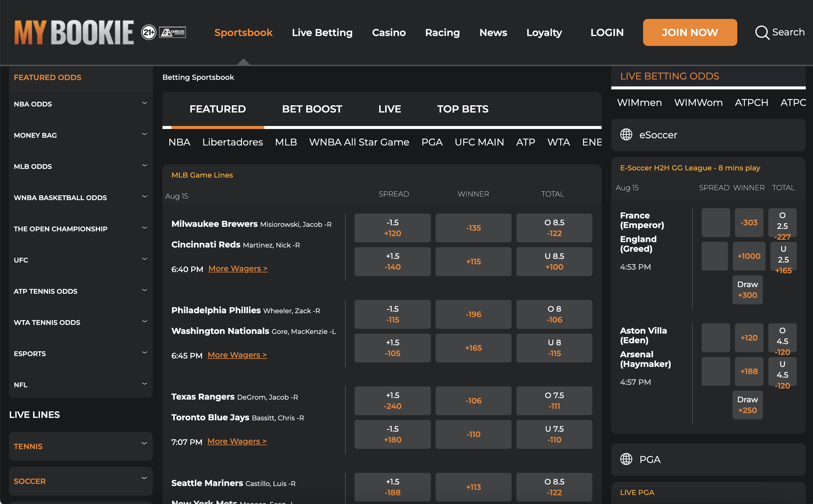Bet Draw +300 France vs England

[747, 290]
